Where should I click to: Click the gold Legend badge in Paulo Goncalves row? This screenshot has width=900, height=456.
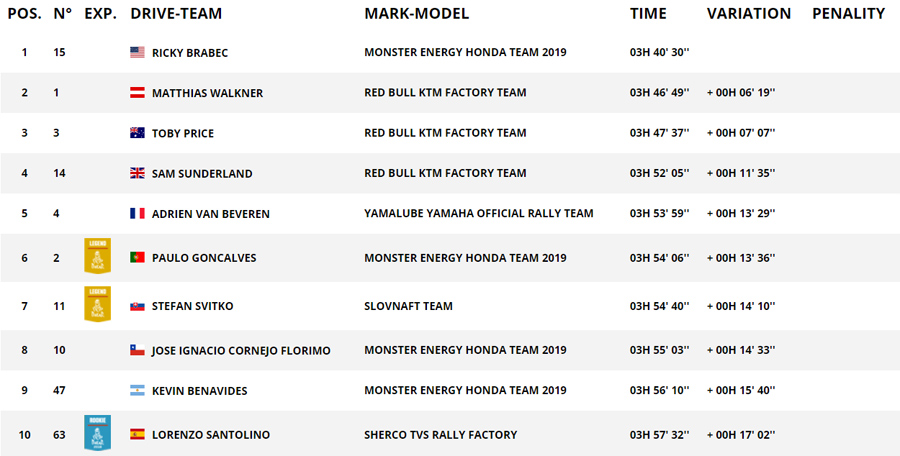coord(97,257)
